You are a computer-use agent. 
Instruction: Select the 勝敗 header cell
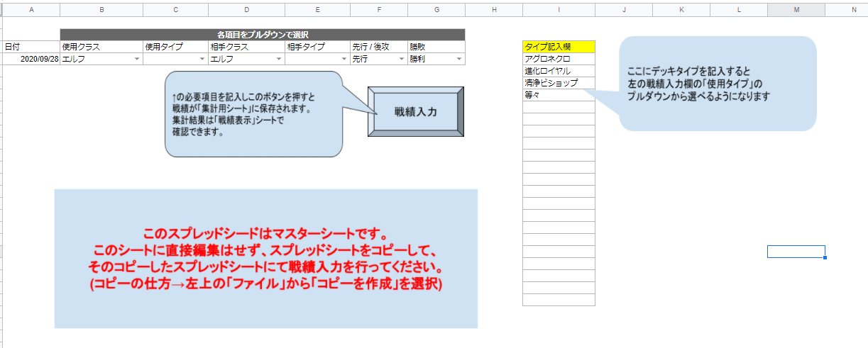(436, 47)
